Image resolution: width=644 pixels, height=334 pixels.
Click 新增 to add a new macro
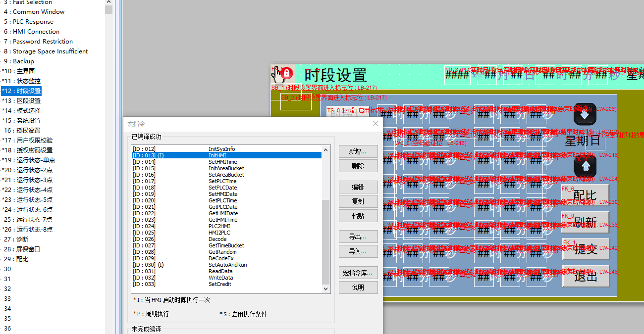(x=358, y=151)
